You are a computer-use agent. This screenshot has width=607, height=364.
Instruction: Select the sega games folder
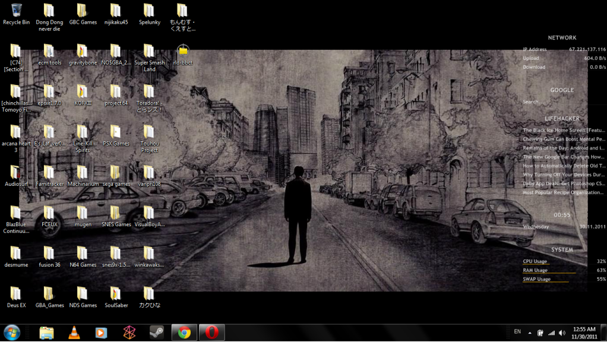point(116,176)
